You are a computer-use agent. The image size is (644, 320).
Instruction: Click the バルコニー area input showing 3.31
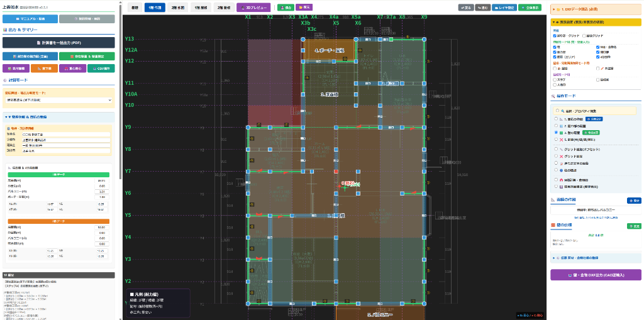(x=102, y=191)
